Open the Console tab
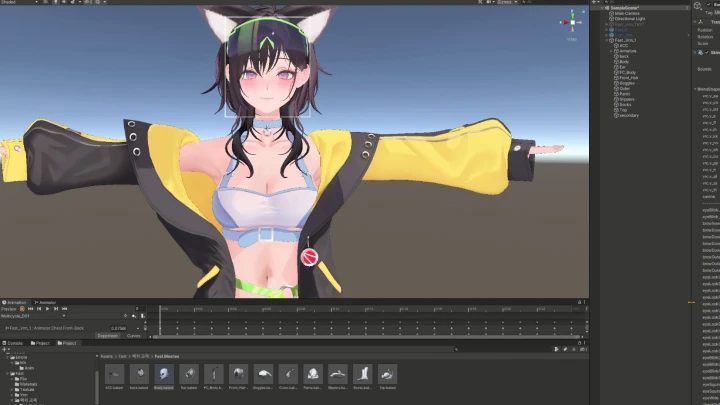 click(12, 343)
